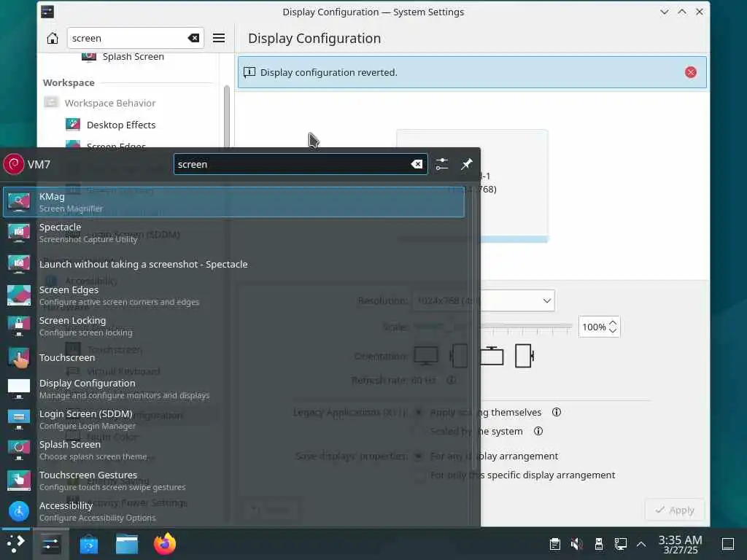The width and height of the screenshot is (747, 560).
Task: Clear System Settings search text
Action: coord(193,38)
